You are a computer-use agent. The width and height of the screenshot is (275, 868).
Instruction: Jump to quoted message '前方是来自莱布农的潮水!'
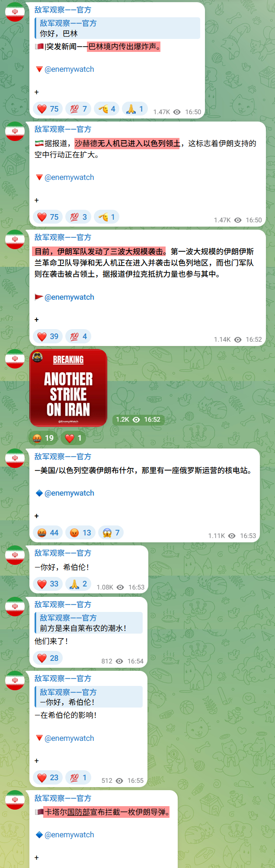(x=89, y=623)
